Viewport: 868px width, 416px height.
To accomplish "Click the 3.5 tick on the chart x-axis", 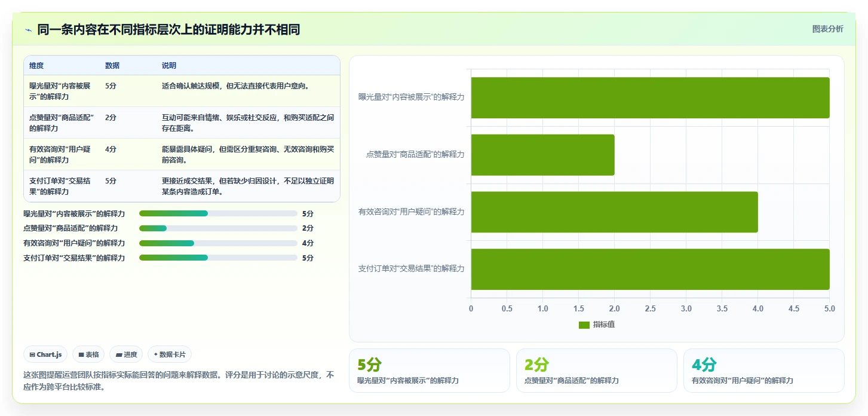I will pyautogui.click(x=722, y=309).
